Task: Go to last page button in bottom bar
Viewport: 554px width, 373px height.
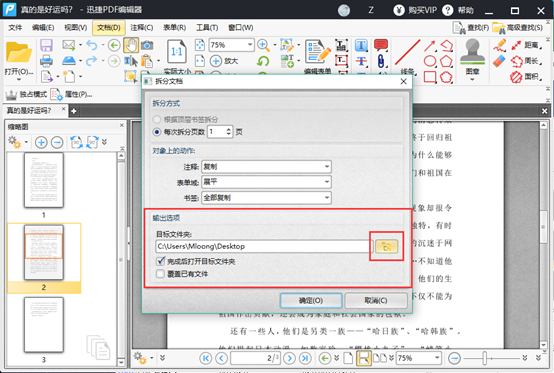Action: point(305,358)
